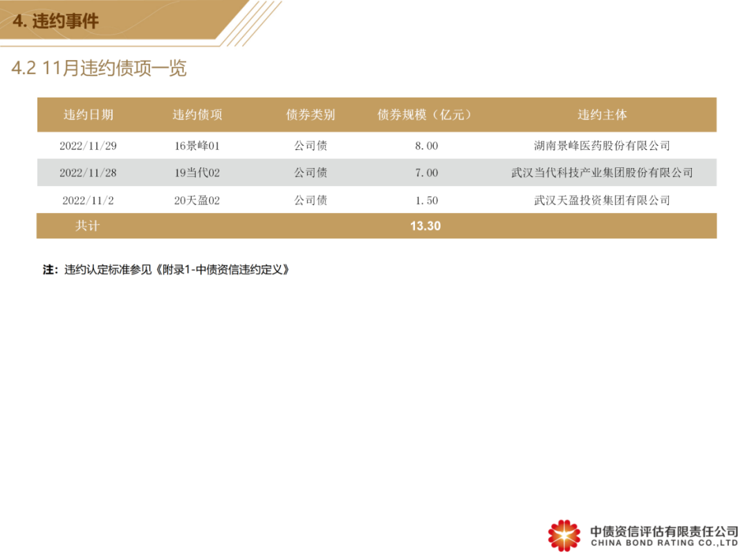Screen dimensions: 747x560
Task: Click bond name '20天盈02'
Action: click(197, 200)
